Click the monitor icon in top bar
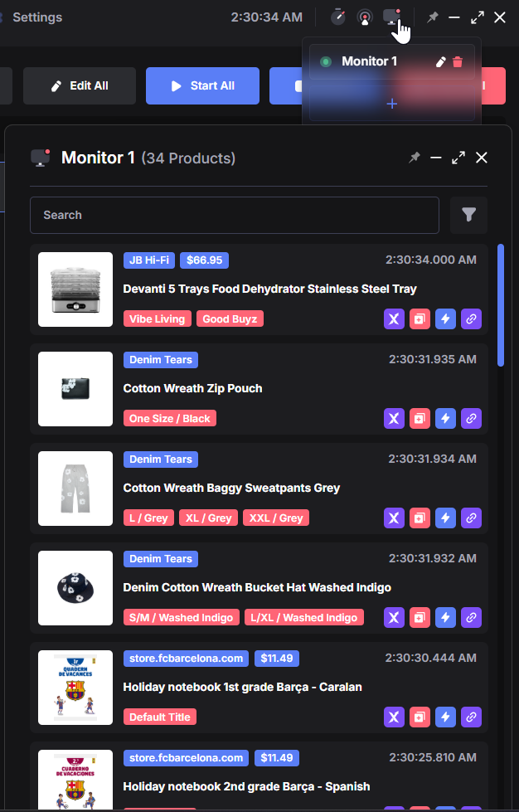 point(391,17)
